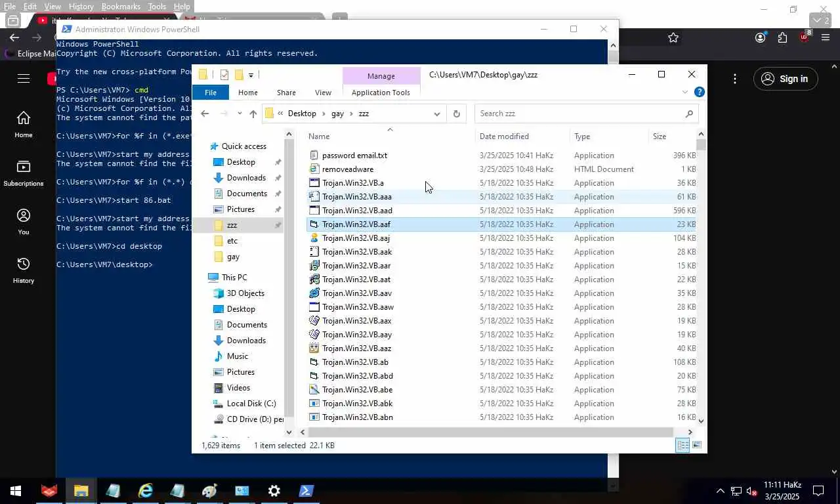The image size is (840, 504).
Task: Click file list vertical scrollbar down arrow
Action: coord(701,421)
